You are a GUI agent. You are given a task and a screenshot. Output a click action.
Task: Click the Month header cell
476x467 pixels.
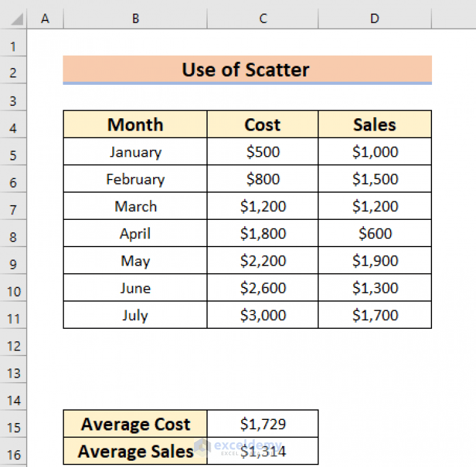tap(135, 124)
